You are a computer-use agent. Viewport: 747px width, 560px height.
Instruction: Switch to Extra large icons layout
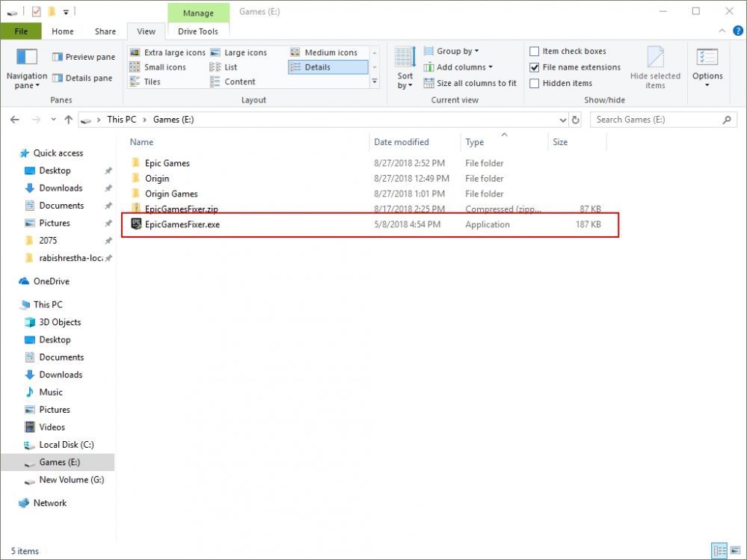coord(167,52)
